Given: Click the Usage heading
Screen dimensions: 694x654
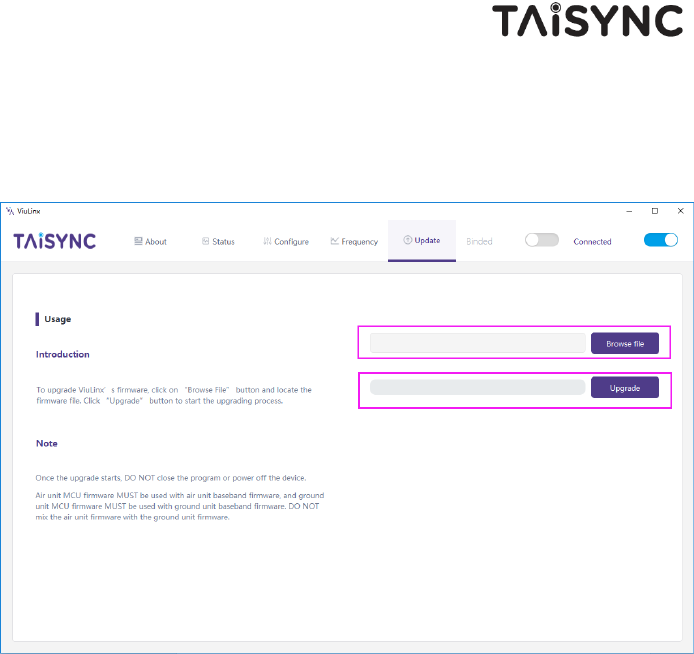Looking at the screenshot, I should click(x=58, y=319).
